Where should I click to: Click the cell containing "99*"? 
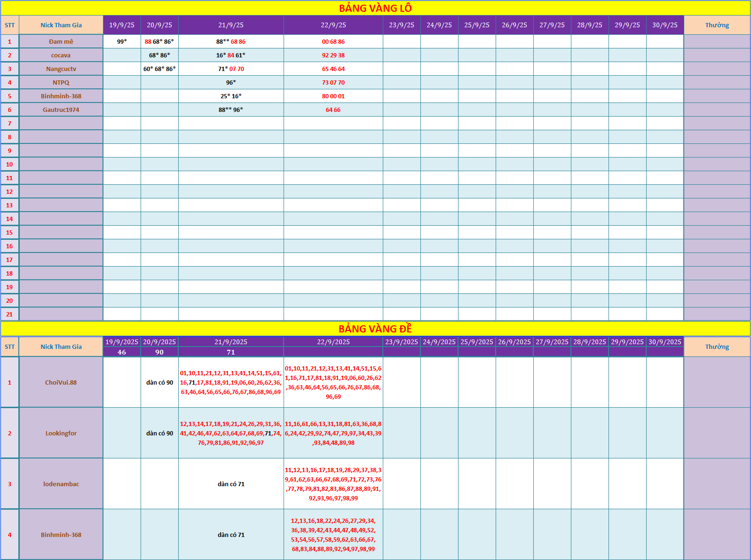pos(122,41)
